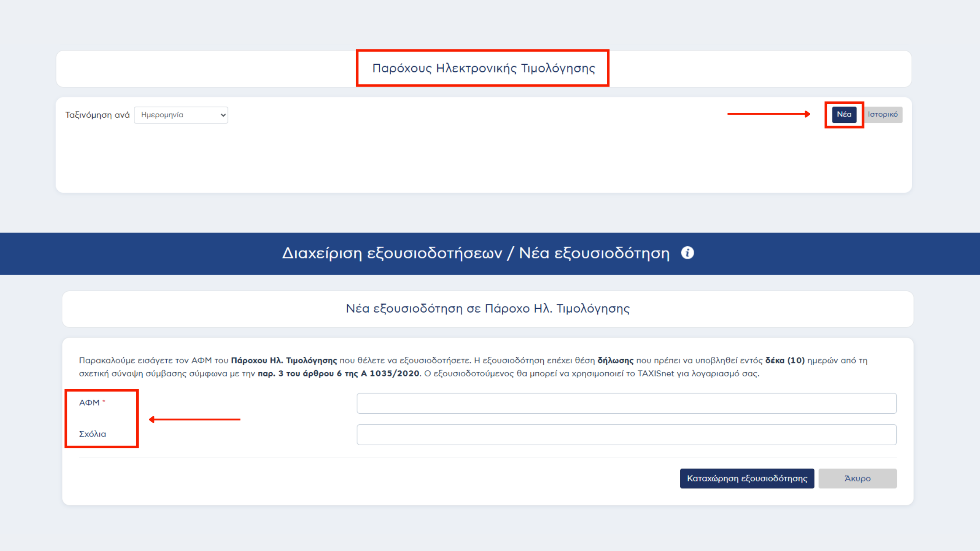Click the info icon beside Νέα εξουσιοδότηση header

687,253
